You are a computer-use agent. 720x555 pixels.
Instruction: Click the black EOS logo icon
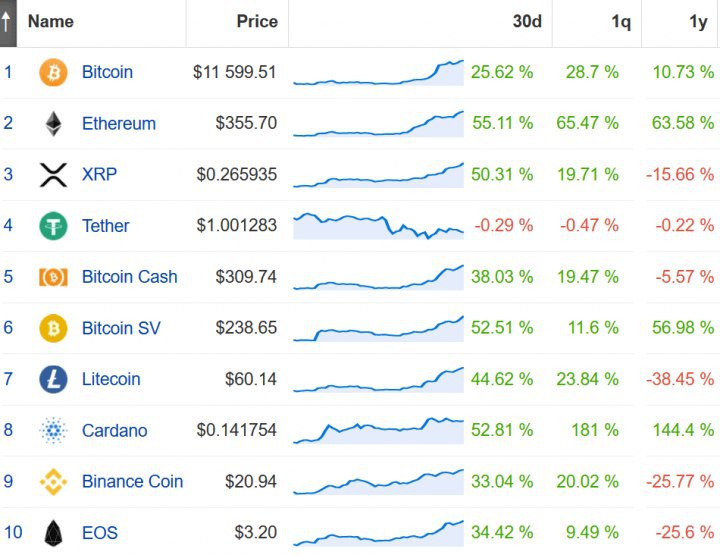point(53,533)
